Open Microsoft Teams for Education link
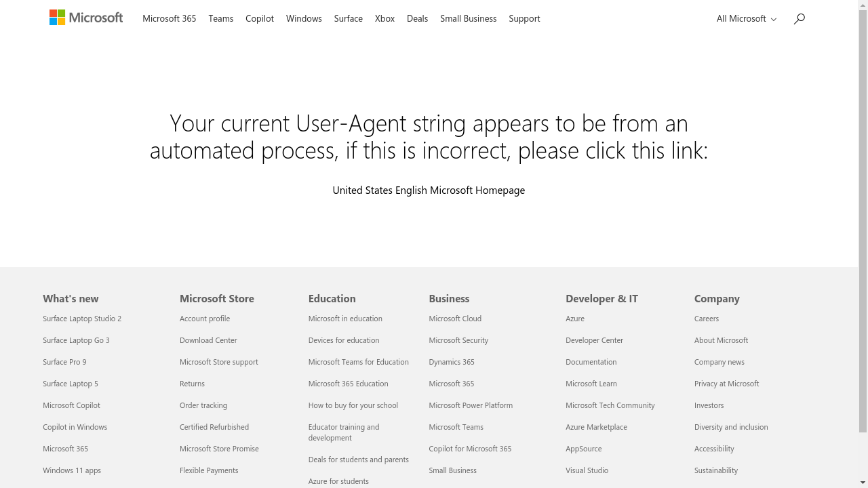868x488 pixels. 358,362
